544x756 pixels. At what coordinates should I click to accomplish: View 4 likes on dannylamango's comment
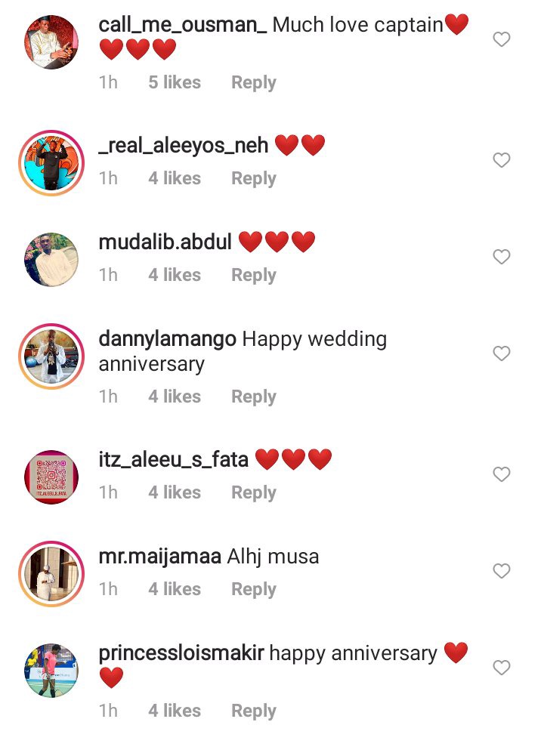coord(175,397)
